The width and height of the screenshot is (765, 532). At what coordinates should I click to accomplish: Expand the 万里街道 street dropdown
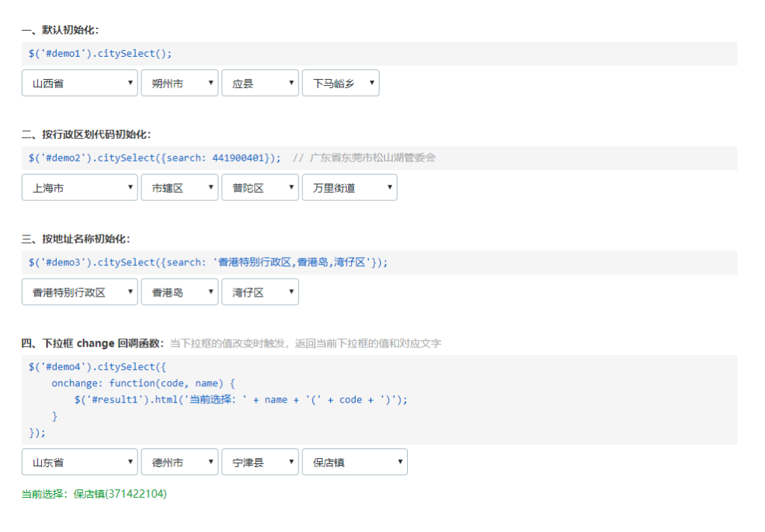click(x=349, y=188)
